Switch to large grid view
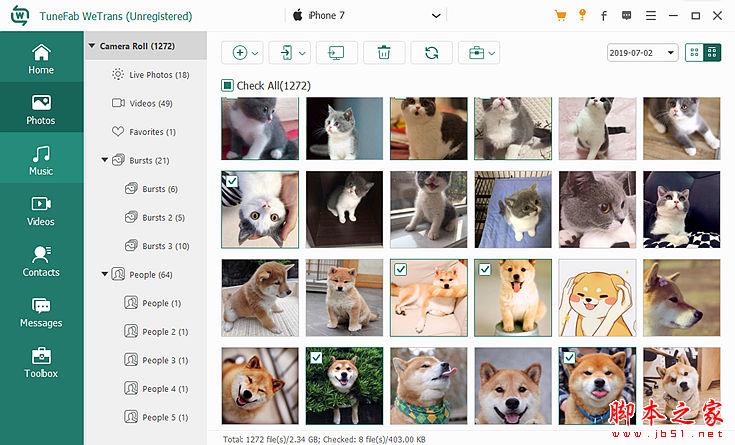The height and width of the screenshot is (445, 735). (x=712, y=53)
